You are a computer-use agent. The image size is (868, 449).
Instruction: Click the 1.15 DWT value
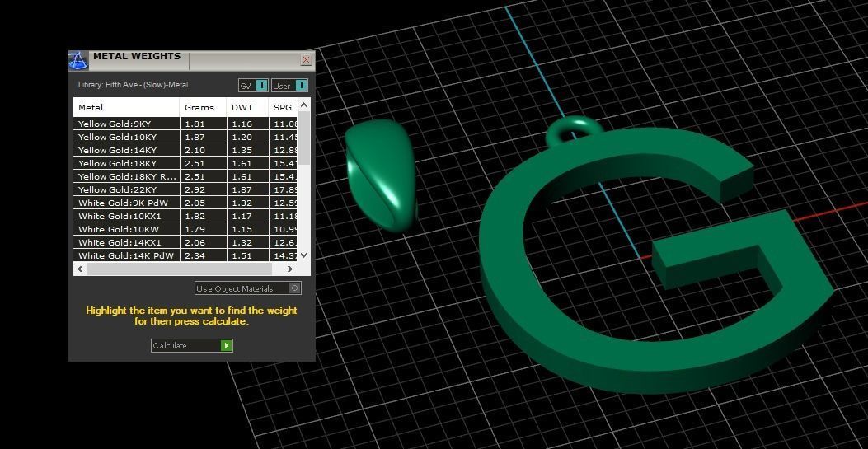pos(242,230)
